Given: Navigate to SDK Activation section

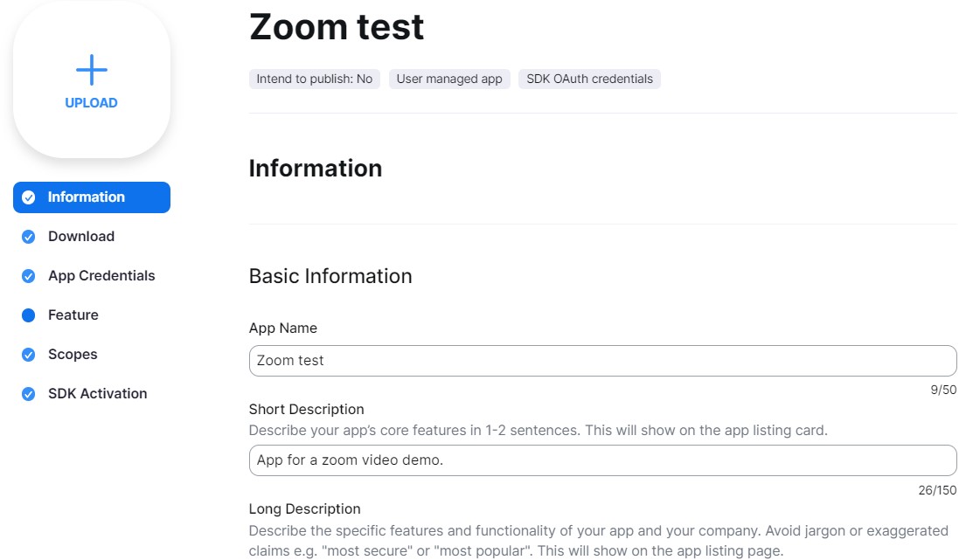Looking at the screenshot, I should pyautogui.click(x=97, y=394).
